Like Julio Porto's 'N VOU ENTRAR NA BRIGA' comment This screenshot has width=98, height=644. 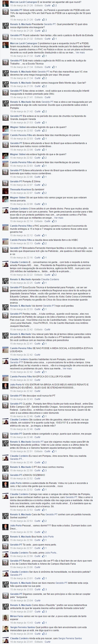pos(38,391)
